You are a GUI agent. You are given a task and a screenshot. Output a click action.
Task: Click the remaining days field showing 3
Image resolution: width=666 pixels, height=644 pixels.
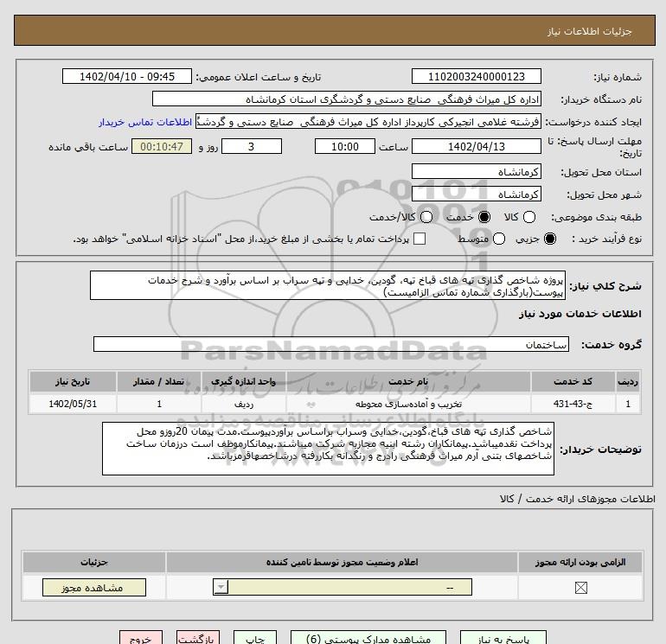click(252, 146)
